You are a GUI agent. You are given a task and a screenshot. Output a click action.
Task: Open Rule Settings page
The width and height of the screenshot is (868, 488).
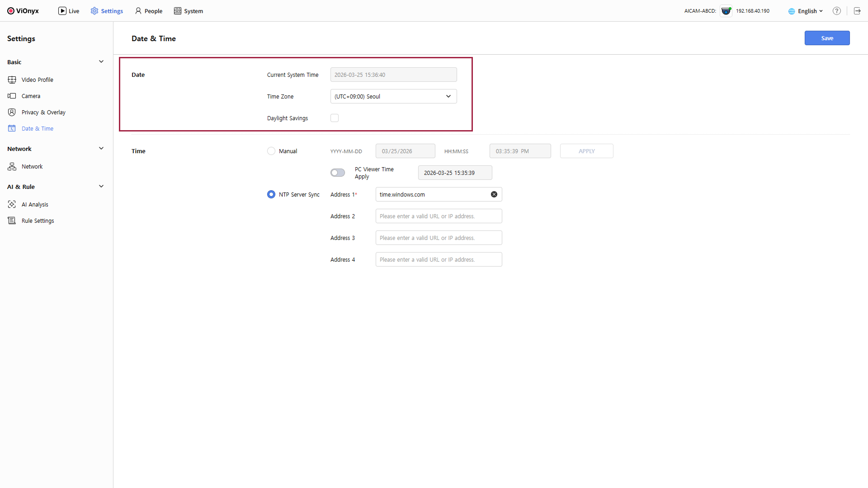click(x=38, y=221)
